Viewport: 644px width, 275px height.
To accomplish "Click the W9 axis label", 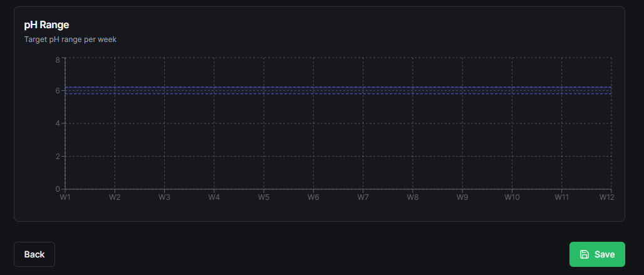I will click(462, 197).
